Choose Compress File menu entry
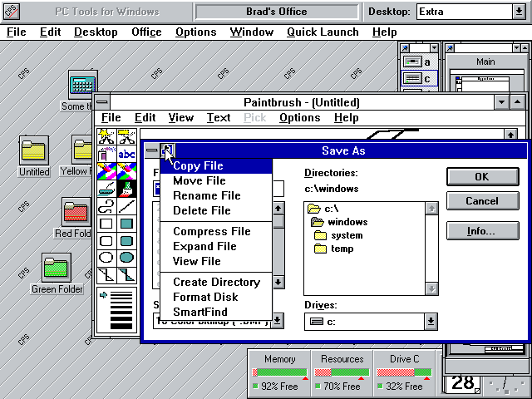Viewport: 532px width, 399px height. click(x=216, y=231)
